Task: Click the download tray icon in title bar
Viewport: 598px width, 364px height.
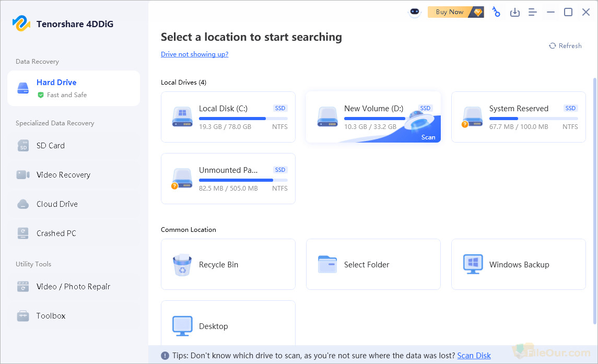Action: (515, 12)
